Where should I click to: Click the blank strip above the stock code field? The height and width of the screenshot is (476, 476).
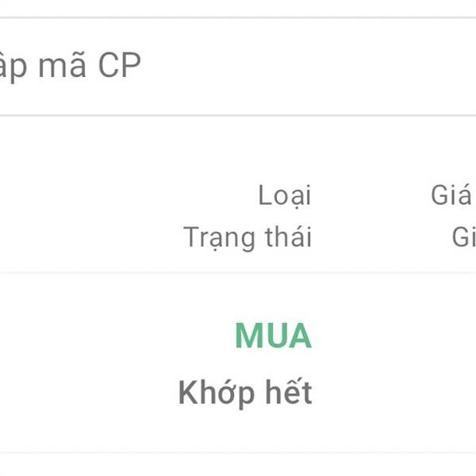coord(238,8)
